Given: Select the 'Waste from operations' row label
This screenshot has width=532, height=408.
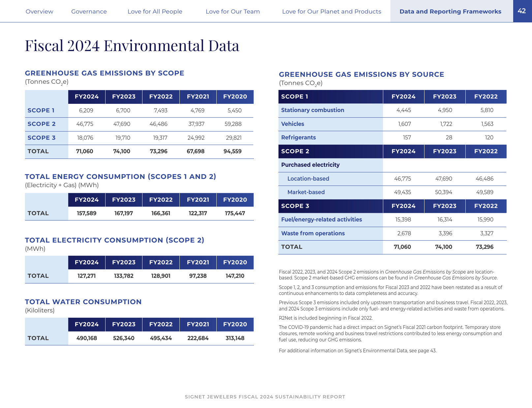Looking at the screenshot, I should coord(313,233).
